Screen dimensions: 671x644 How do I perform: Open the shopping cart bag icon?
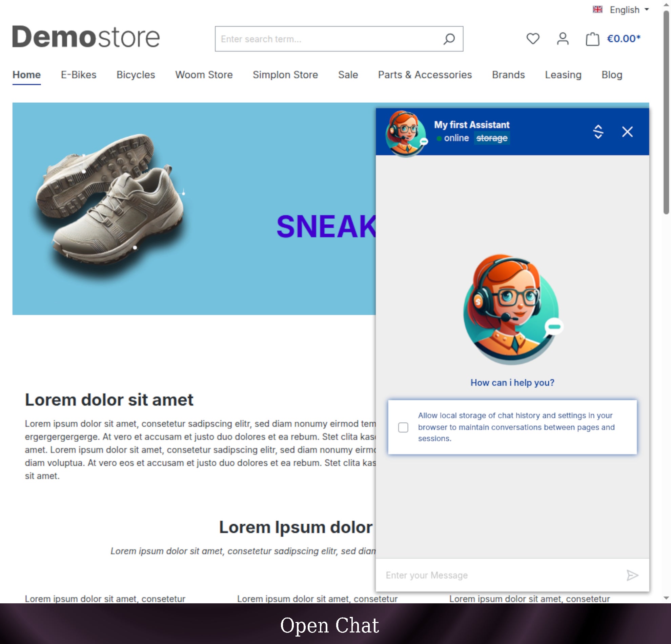pos(592,39)
